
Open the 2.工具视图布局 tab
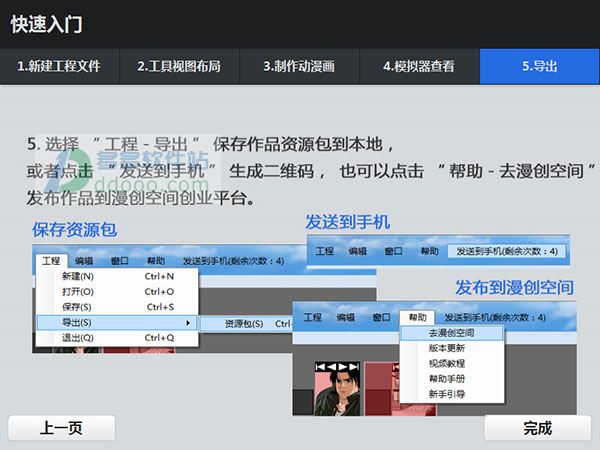coord(179,66)
